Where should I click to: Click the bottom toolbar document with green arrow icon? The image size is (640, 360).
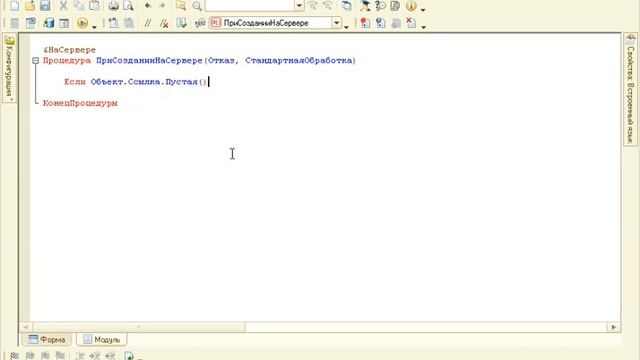(x=129, y=356)
